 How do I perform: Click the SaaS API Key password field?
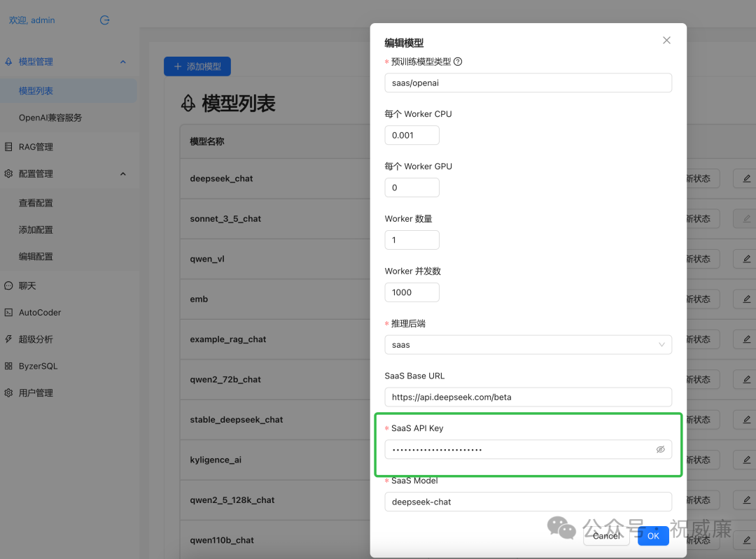tap(528, 450)
